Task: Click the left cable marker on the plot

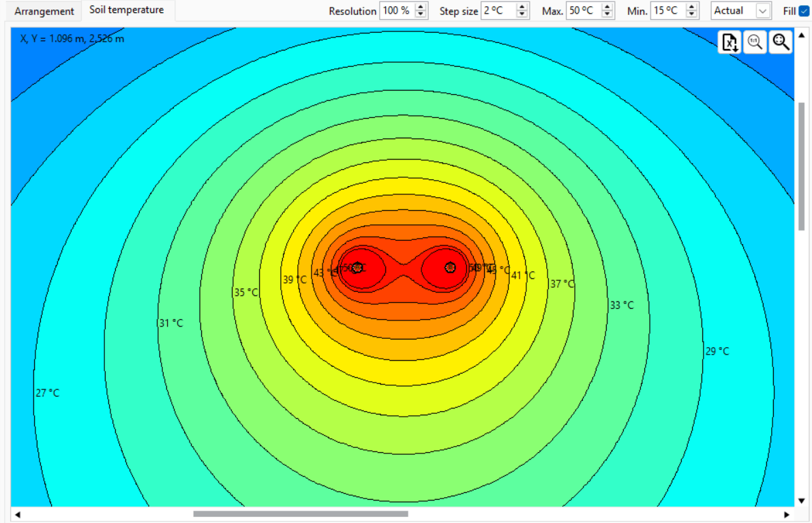Action: pyautogui.click(x=357, y=268)
